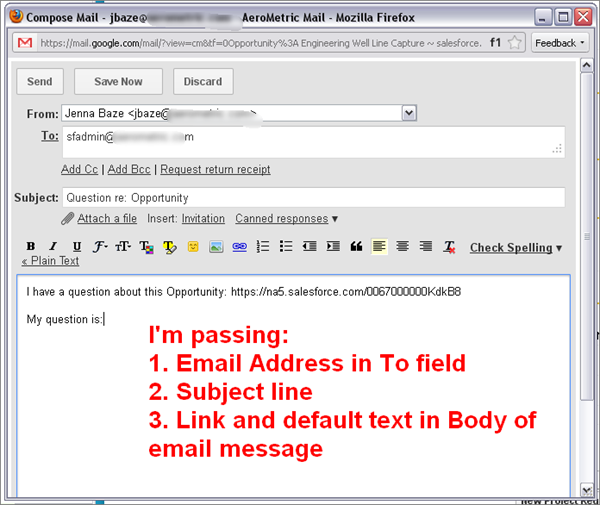Click the Firefox logo in title bar
Image resolution: width=600 pixels, height=505 pixels.
tap(16, 16)
